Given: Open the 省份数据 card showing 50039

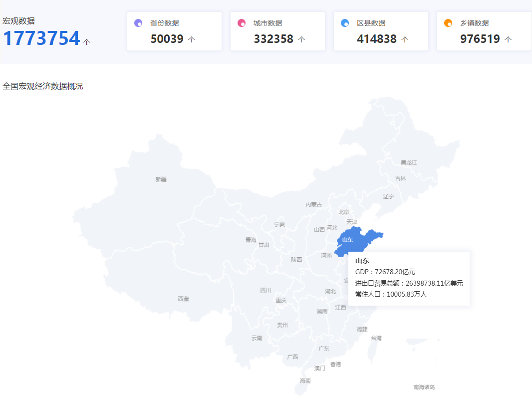Looking at the screenshot, I should pos(174,31).
